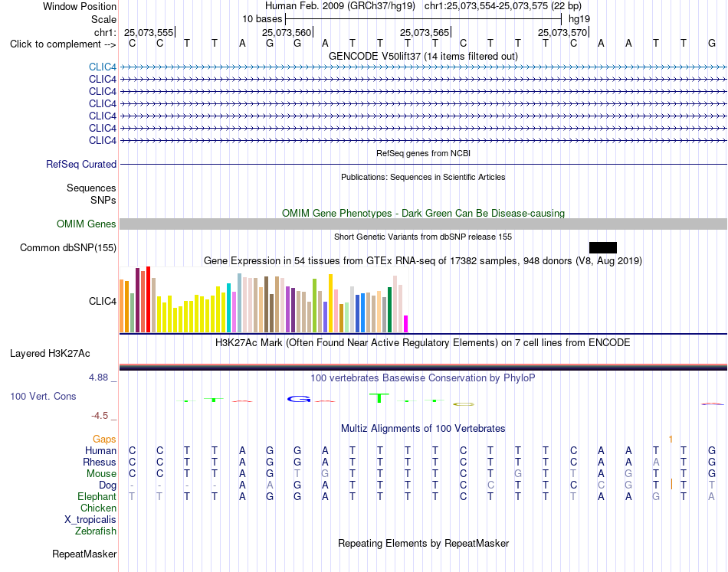The width and height of the screenshot is (728, 572).
Task: Click the 25,073,565 position marker
Action: tap(425, 32)
